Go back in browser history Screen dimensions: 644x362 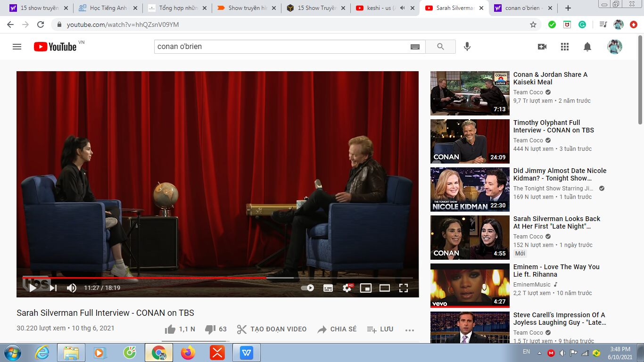[x=10, y=25]
